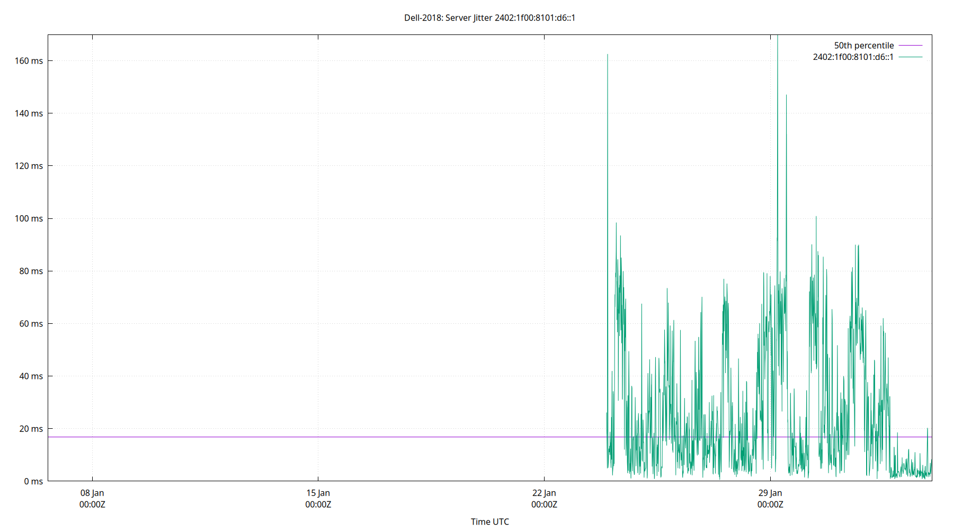The image size is (980, 530).
Task: Click the Time UTC axis title
Action: click(490, 522)
